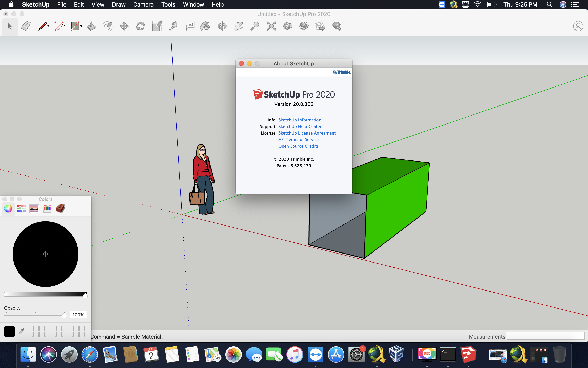Select the Rectangle shape tool
The width and height of the screenshot is (588, 368).
tap(75, 26)
